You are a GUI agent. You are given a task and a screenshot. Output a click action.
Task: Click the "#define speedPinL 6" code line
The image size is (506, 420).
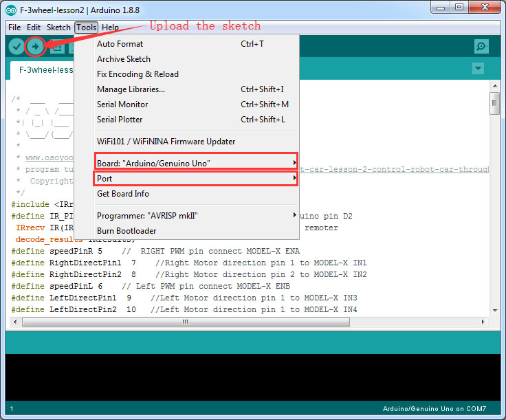[x=151, y=286]
